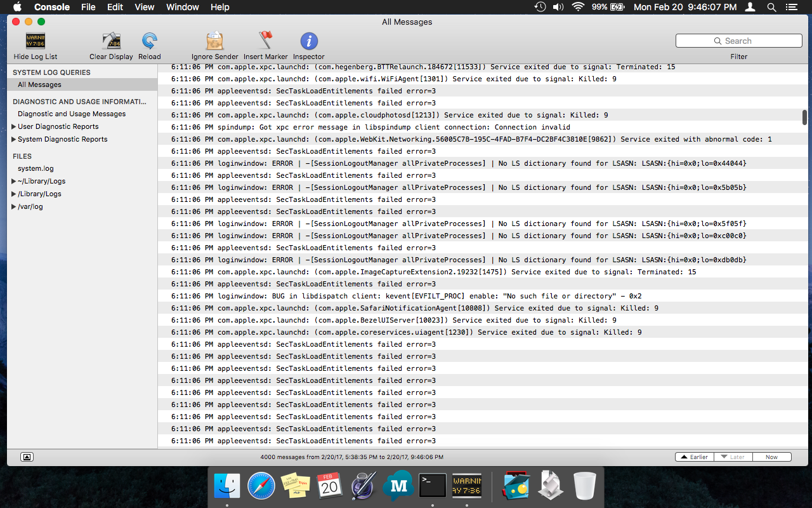
Task: Select the cloudphotosd Killed: 9 log line
Action: point(482,115)
